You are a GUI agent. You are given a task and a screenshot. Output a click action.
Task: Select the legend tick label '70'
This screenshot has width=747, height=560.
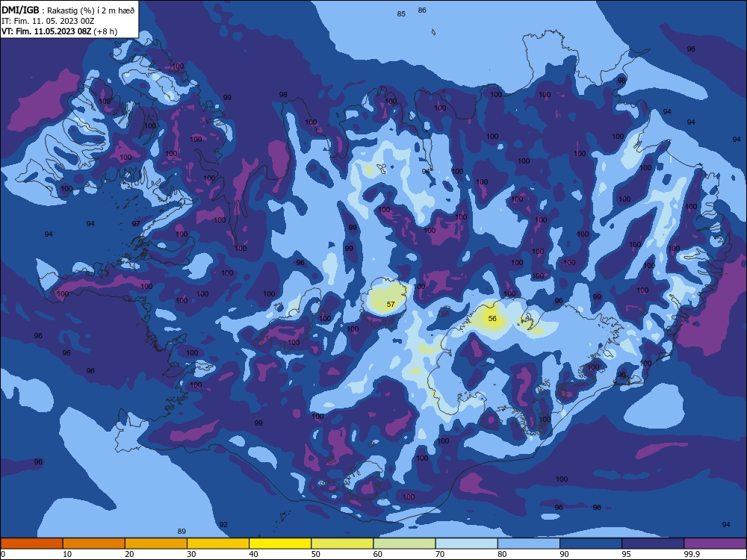[x=440, y=554]
